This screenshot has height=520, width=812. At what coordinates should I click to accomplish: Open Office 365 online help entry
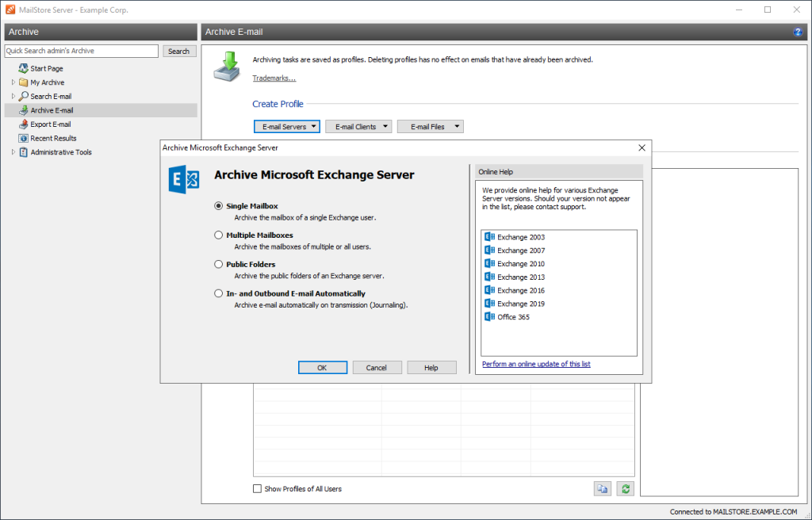point(513,317)
